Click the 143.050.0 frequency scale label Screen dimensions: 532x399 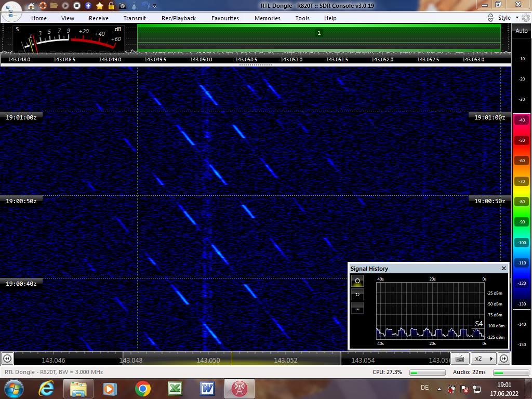201,59
